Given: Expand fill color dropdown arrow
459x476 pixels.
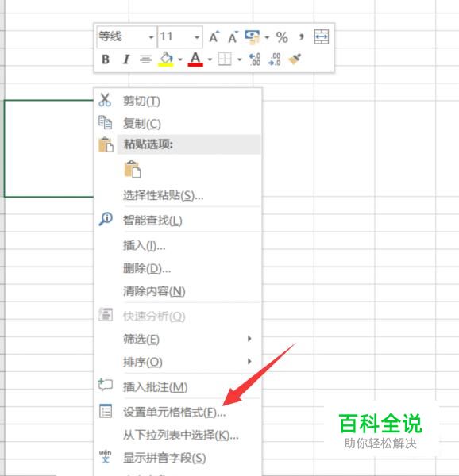Looking at the screenshot, I should point(180,59).
